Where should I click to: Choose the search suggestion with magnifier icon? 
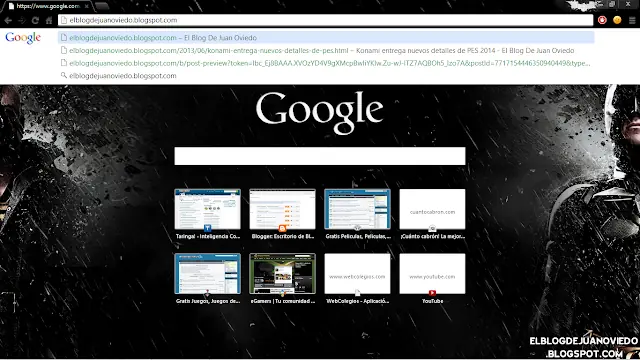point(326,76)
